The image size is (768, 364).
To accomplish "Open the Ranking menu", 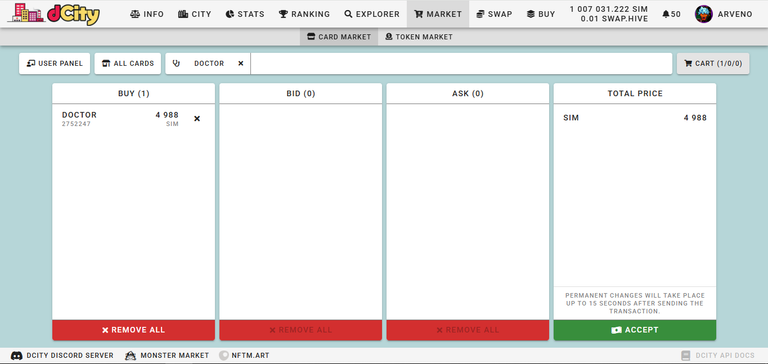I will click(304, 14).
